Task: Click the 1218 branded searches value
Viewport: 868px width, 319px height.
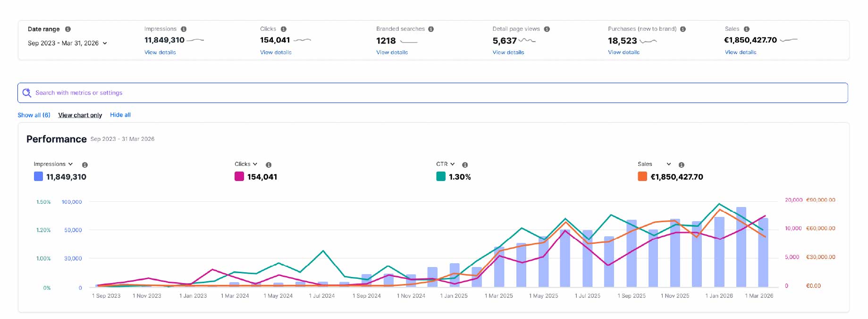Action: (x=386, y=41)
